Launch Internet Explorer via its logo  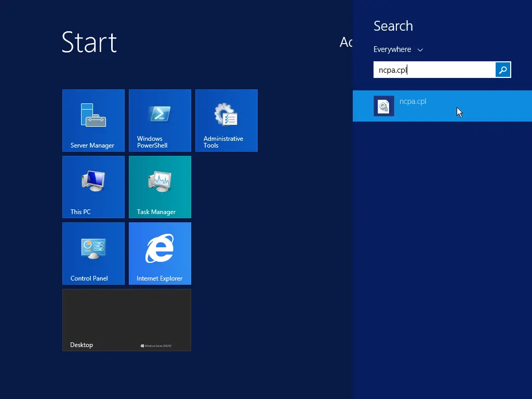pyautogui.click(x=159, y=248)
